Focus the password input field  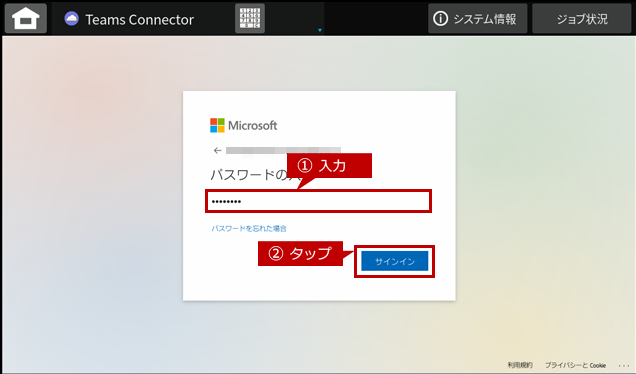318,201
